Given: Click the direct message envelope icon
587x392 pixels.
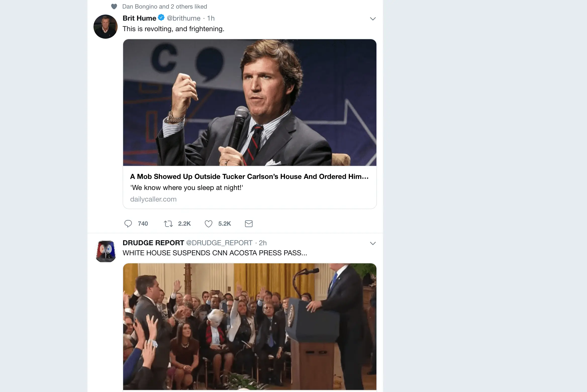Looking at the screenshot, I should tap(249, 223).
